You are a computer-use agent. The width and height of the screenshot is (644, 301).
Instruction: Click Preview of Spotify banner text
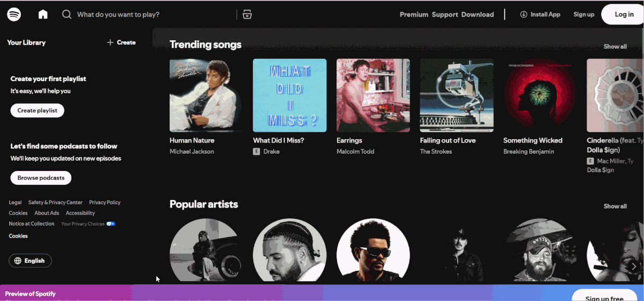coord(31,294)
